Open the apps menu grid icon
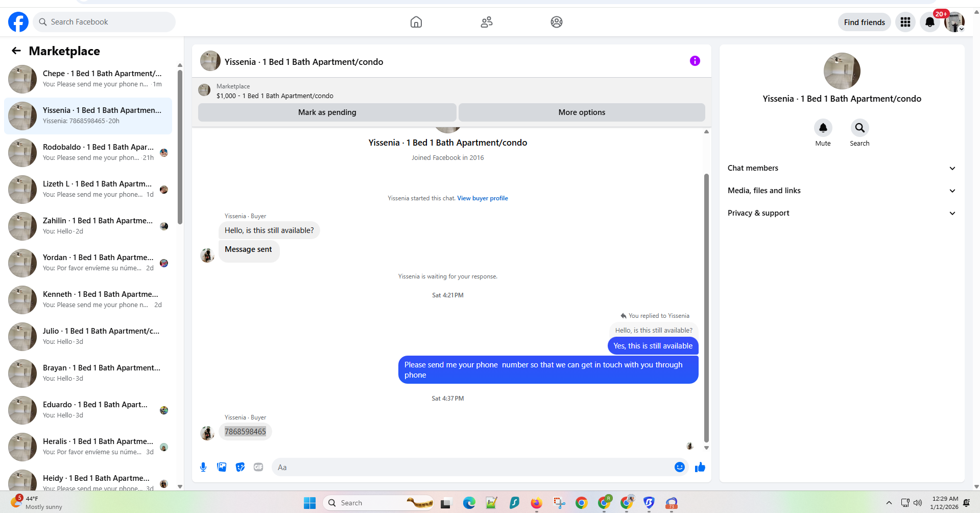The height and width of the screenshot is (513, 980). 905,22
